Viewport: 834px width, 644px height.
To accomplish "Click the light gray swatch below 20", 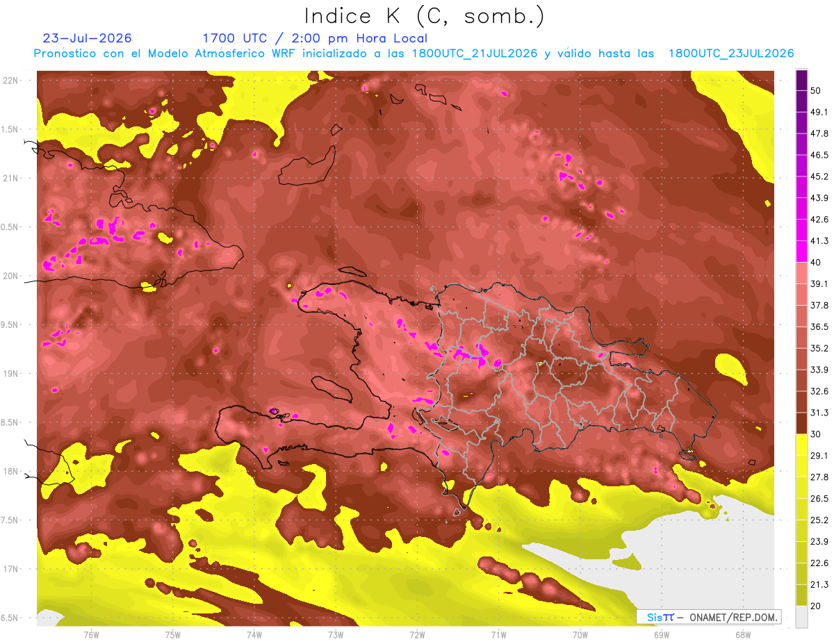I will pos(801,617).
